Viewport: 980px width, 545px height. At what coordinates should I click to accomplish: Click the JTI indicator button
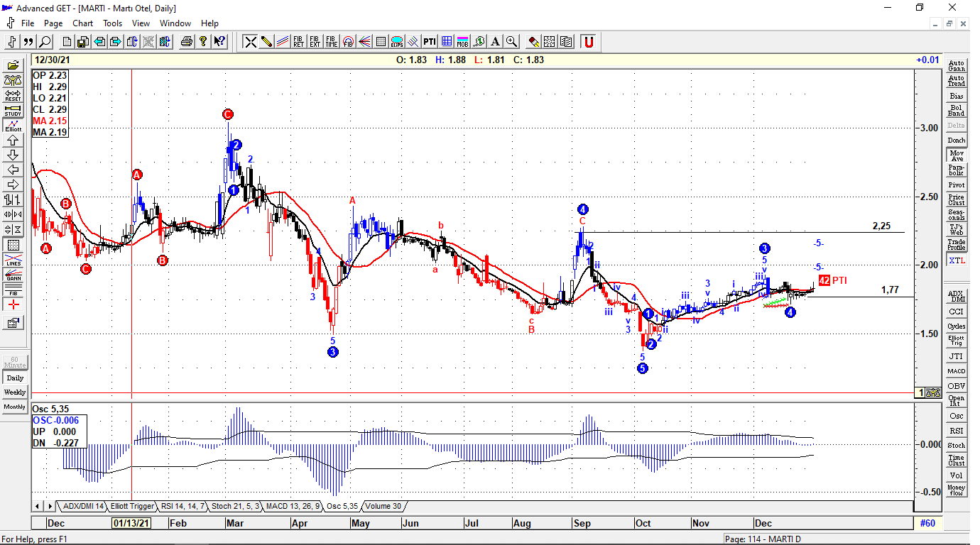957,356
